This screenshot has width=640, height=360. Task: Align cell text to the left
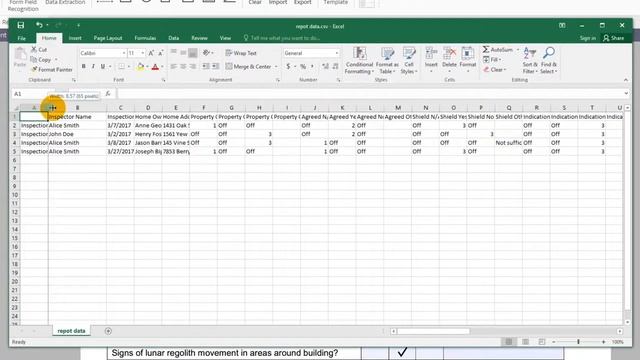(x=174, y=67)
